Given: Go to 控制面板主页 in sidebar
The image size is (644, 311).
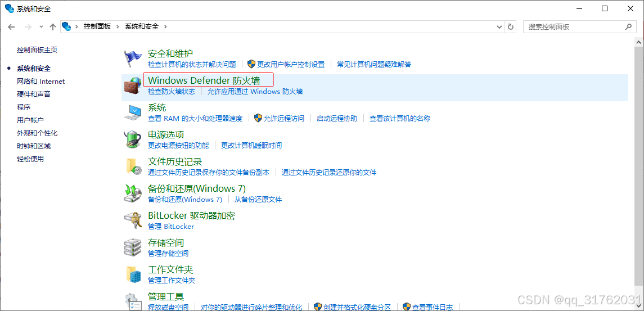Looking at the screenshot, I should [x=37, y=49].
